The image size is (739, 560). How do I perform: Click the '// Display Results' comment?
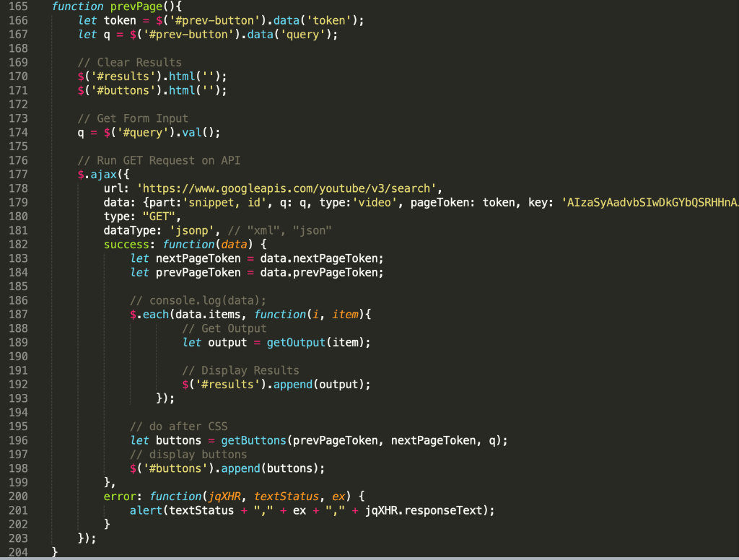tap(240, 370)
